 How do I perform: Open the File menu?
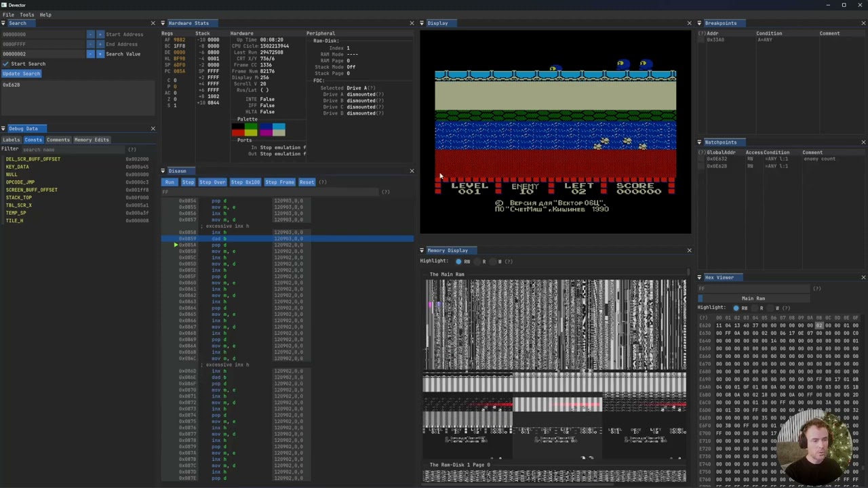click(x=8, y=14)
